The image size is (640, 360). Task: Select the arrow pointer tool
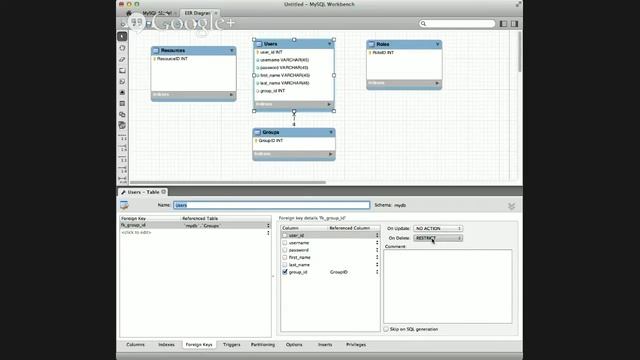click(x=122, y=37)
